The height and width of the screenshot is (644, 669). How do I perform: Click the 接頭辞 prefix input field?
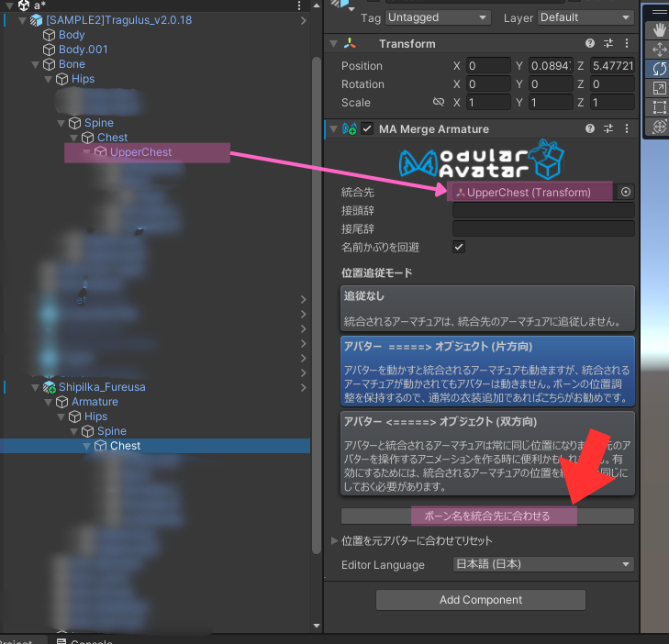click(543, 210)
